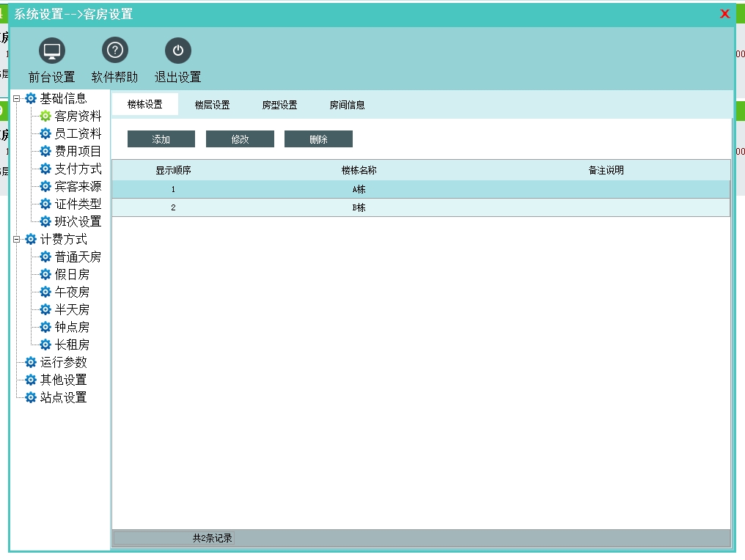Click the 前台设置 monitor icon

point(51,51)
